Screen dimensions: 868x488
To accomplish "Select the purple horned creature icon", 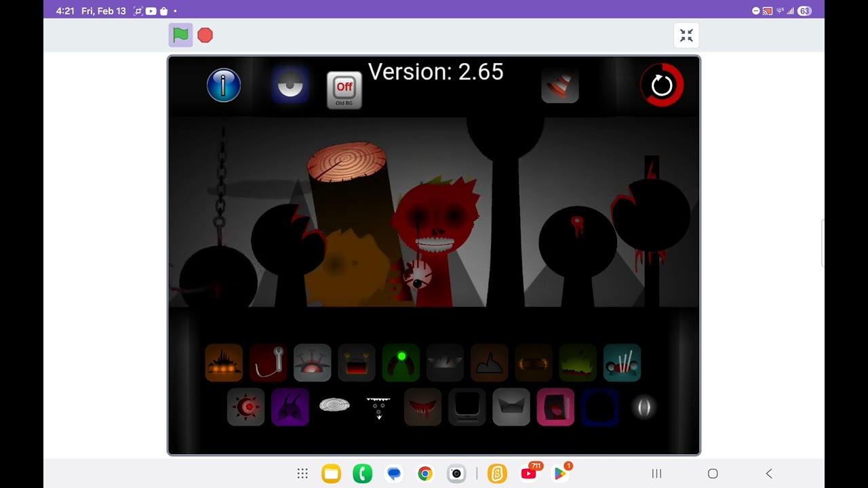I will tap(290, 407).
